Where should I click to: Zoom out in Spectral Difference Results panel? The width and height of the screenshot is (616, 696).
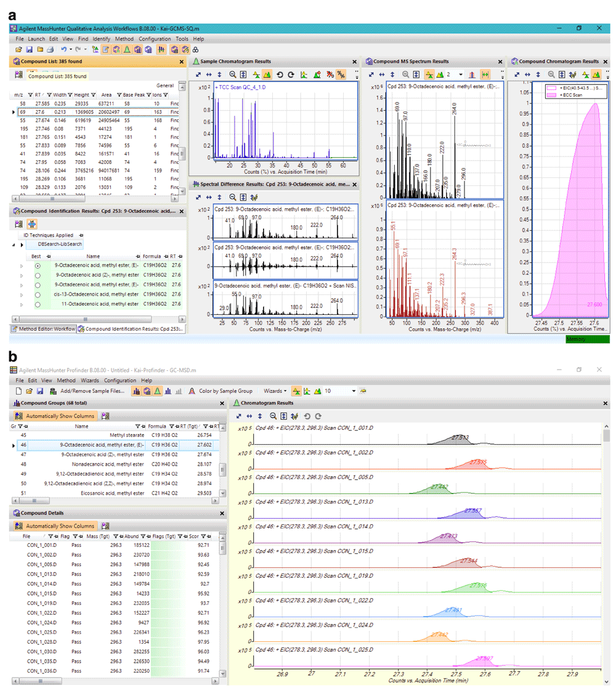pos(233,197)
